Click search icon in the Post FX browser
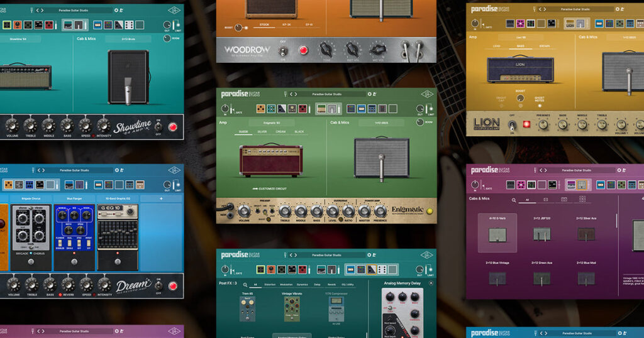The width and height of the screenshot is (644, 338). tap(245, 285)
